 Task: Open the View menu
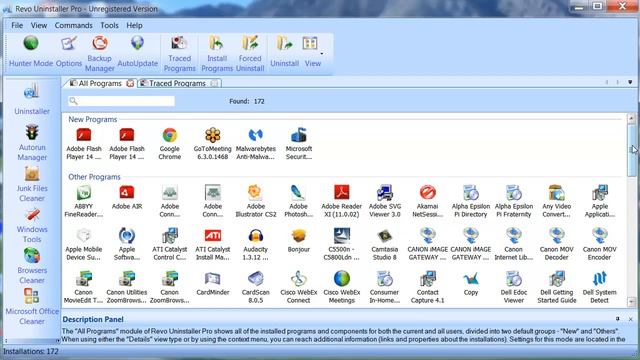39,25
